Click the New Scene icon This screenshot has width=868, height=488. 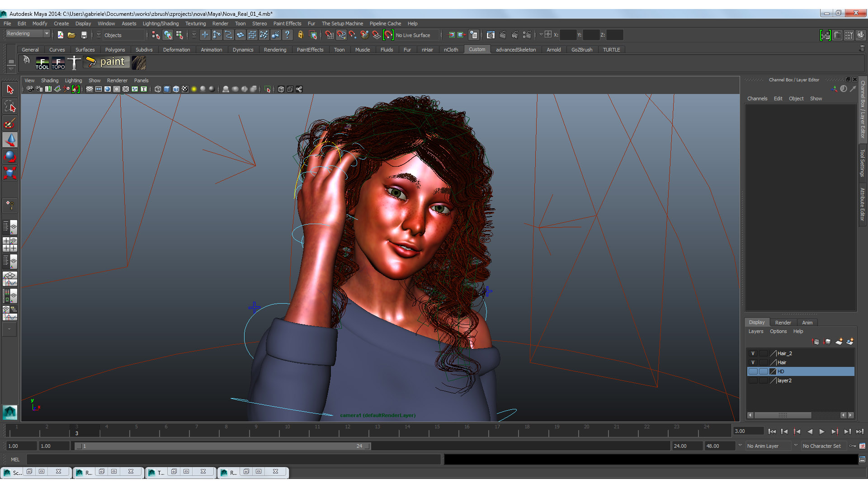[x=60, y=35]
